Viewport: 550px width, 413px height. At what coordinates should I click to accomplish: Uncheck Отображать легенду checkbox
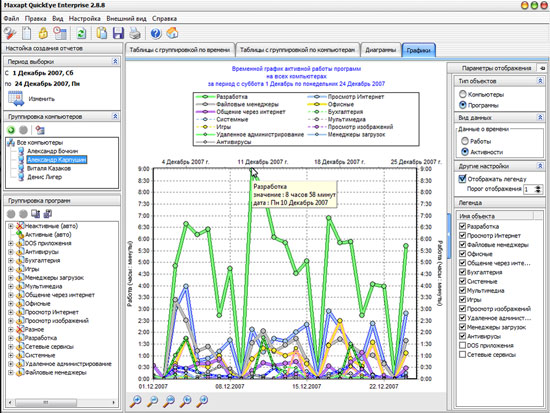pos(462,179)
